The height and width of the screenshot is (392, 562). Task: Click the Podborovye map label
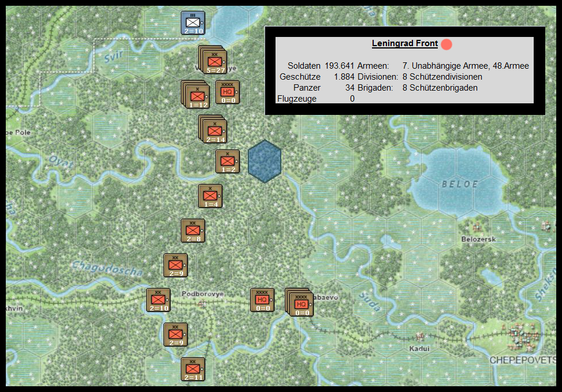point(203,294)
